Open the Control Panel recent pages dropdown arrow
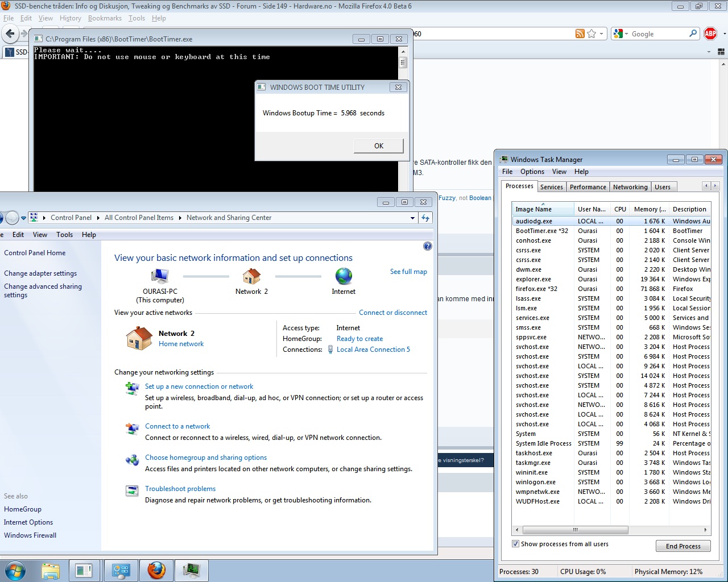Image resolution: width=728 pixels, height=582 pixels. pos(24,218)
